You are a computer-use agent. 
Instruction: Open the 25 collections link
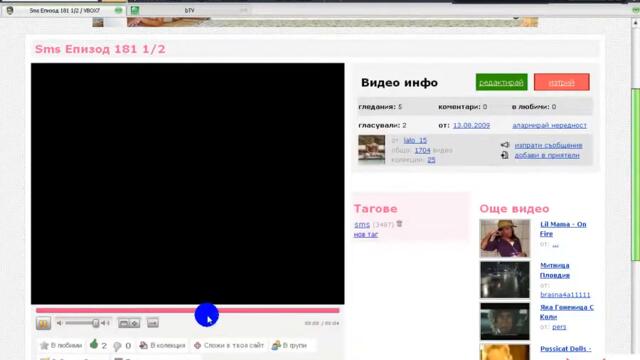tap(431, 160)
